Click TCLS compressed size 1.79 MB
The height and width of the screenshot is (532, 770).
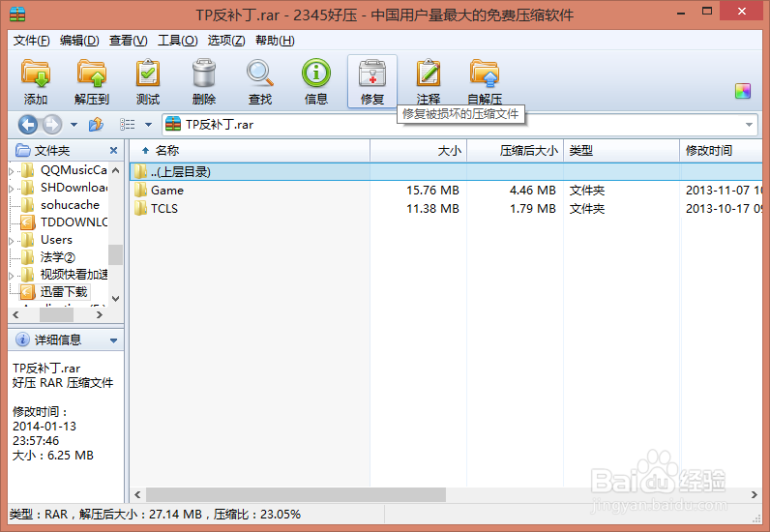pos(532,209)
